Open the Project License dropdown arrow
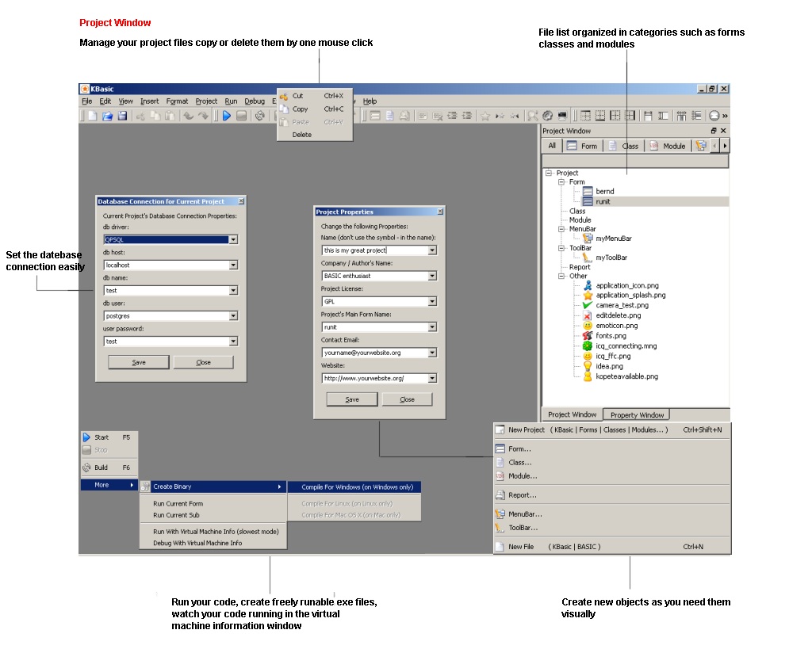This screenshot has height=649, width=812. point(431,302)
